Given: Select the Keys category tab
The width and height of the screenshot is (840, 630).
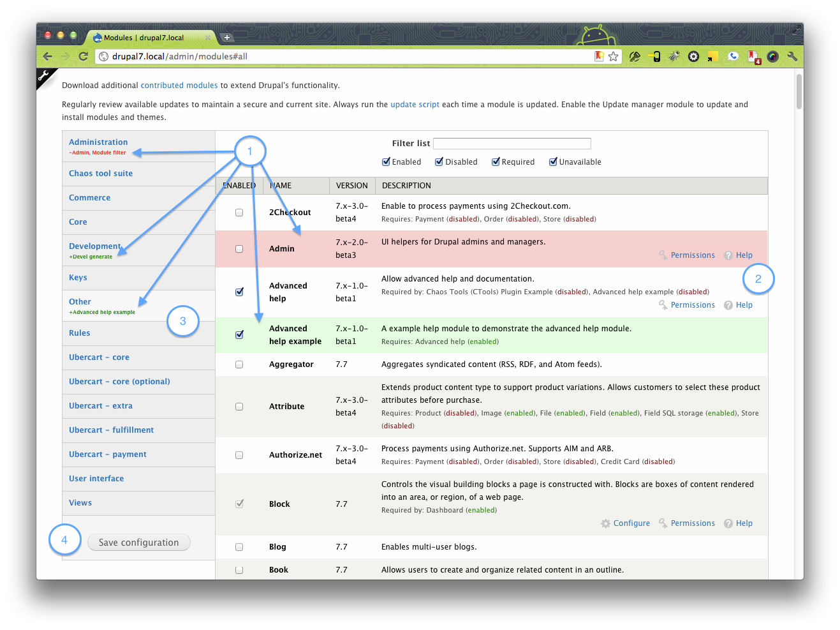Looking at the screenshot, I should point(138,278).
